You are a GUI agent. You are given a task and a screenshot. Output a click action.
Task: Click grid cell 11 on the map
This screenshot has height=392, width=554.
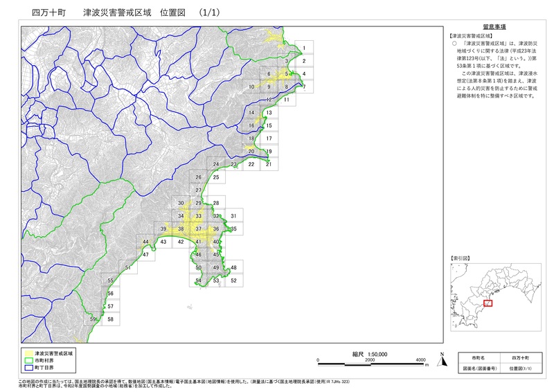click(x=286, y=100)
